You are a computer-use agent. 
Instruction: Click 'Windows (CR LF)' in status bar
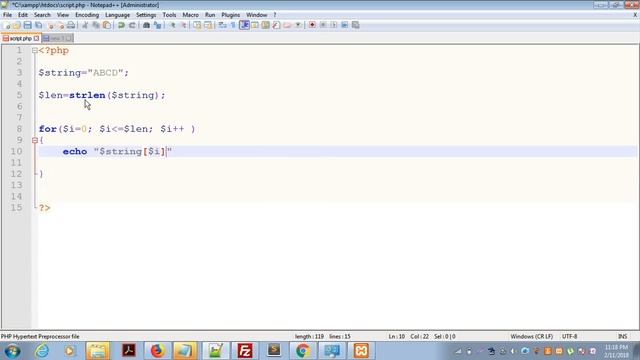[x=531, y=337]
